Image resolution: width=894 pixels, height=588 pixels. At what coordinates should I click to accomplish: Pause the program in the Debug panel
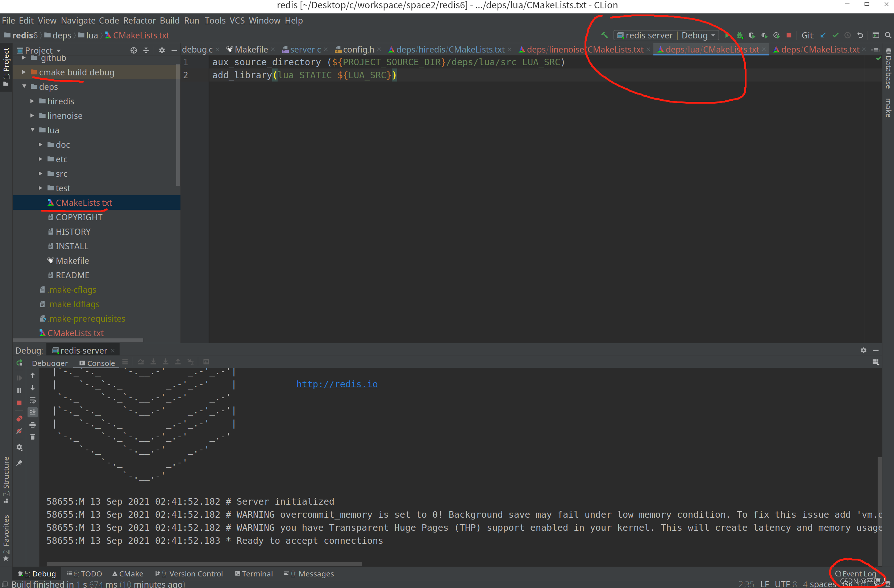[x=19, y=391]
